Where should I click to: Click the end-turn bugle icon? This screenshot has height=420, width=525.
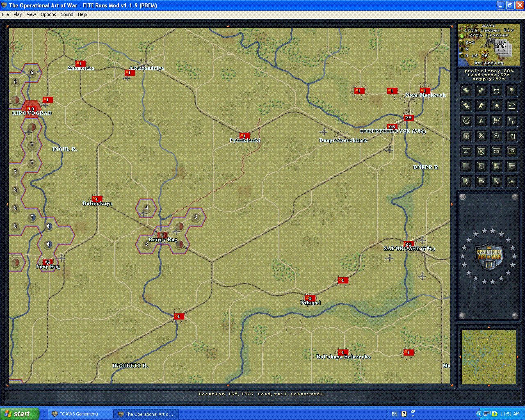point(496,90)
